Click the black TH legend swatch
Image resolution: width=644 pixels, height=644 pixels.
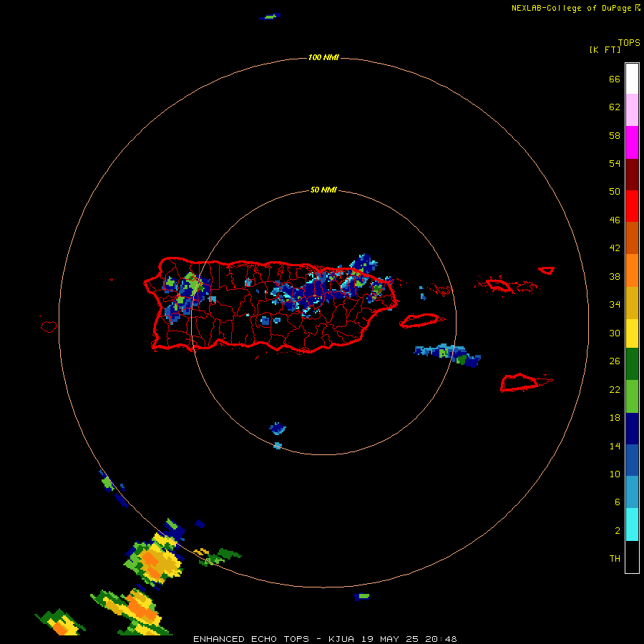[632, 557]
